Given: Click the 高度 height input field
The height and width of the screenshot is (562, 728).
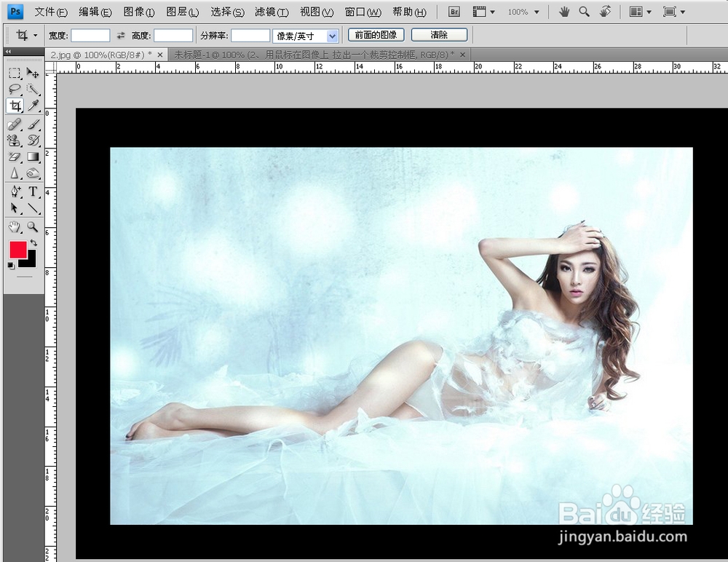Looking at the screenshot, I should pos(173,36).
